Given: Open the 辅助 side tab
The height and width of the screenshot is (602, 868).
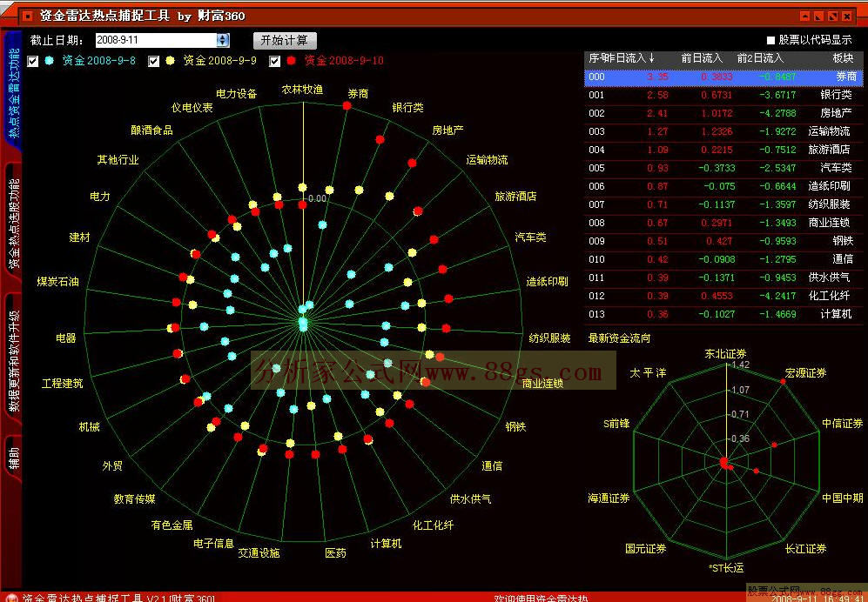Looking at the screenshot, I should point(13,458).
